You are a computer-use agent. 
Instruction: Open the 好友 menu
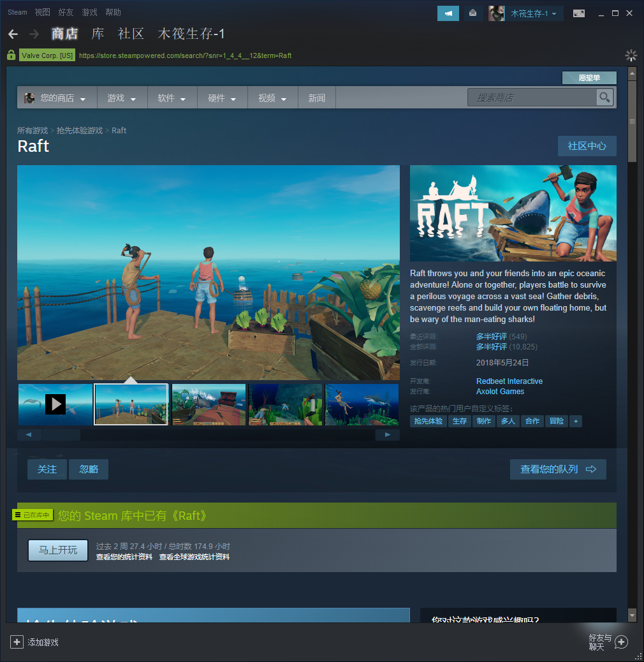(66, 12)
